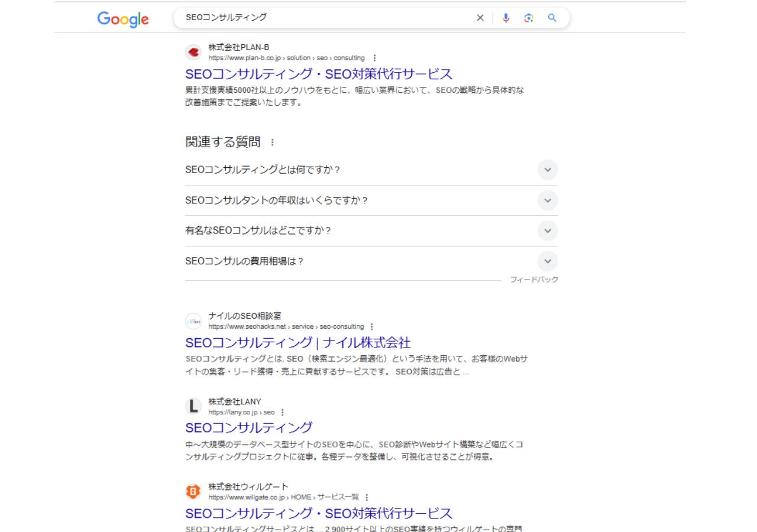Start voice search with the microphone icon
Viewport: 757px width, 532px height.
506,18
